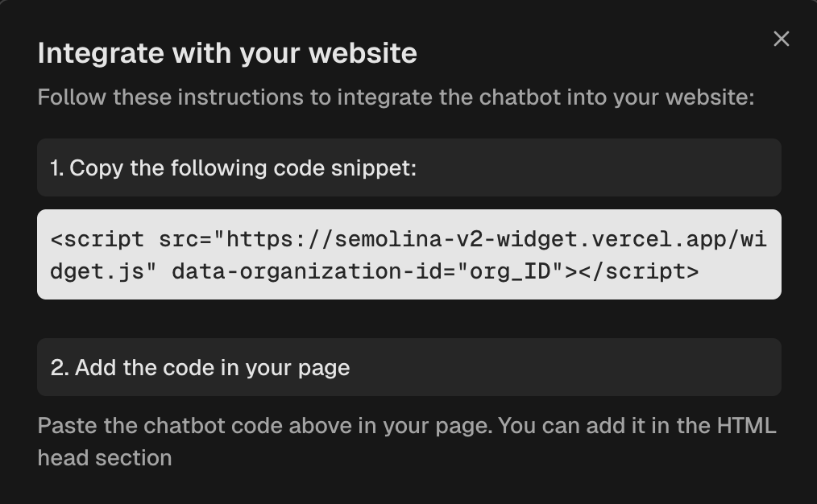
Task: Close the integration instructions dialog
Action: pyautogui.click(x=781, y=38)
